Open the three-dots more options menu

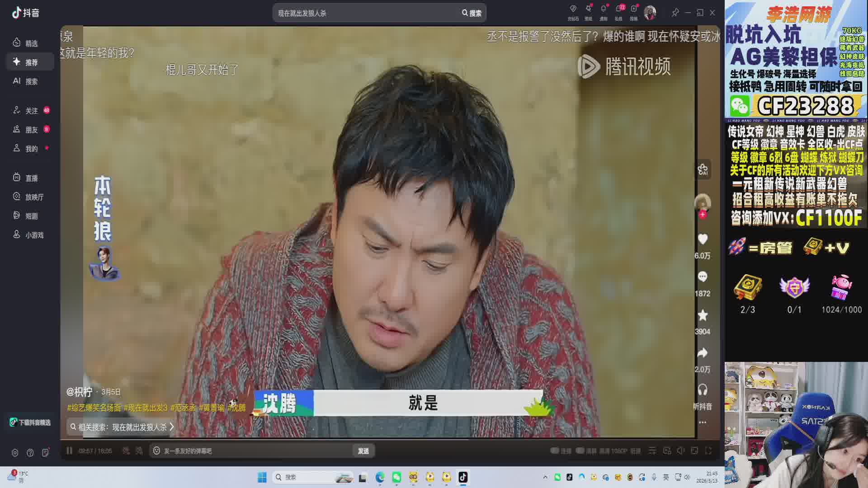click(703, 422)
